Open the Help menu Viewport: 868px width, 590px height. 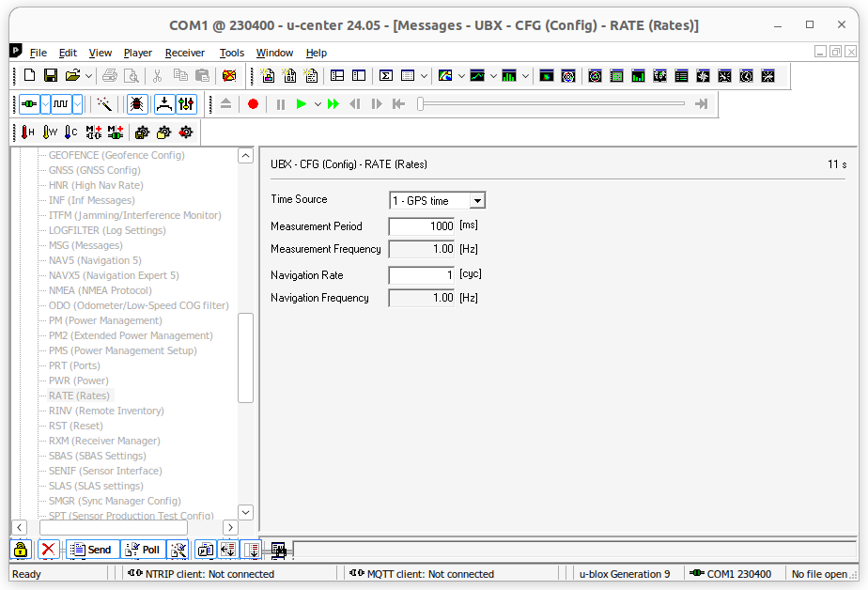(x=316, y=53)
